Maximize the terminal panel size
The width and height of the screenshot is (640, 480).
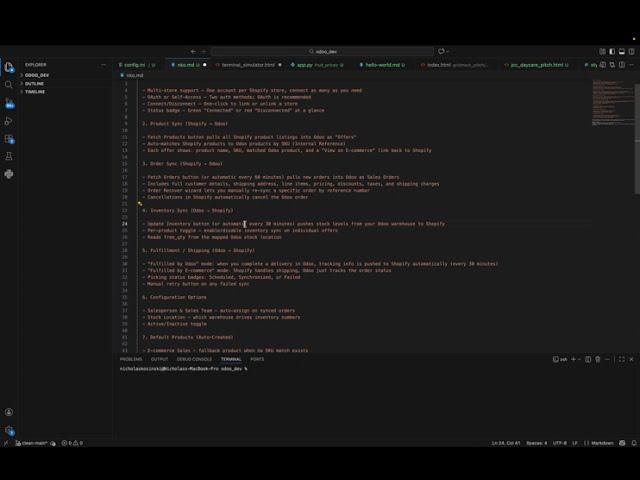pyautogui.click(x=622, y=359)
